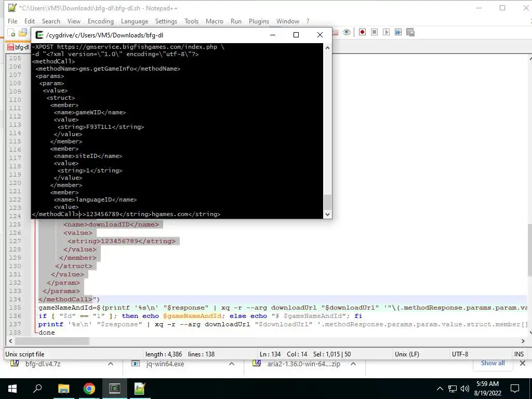
Task: Open the ? help menu
Action: pos(308,21)
